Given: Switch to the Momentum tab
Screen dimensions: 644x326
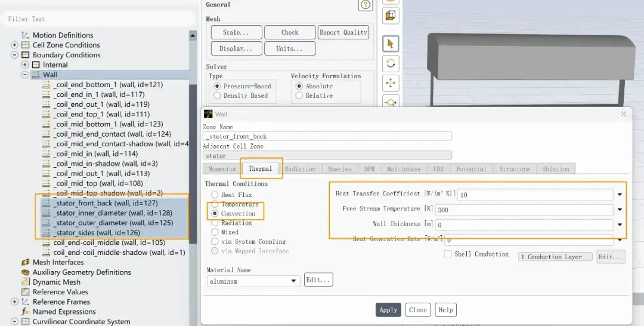Looking at the screenshot, I should point(222,169).
